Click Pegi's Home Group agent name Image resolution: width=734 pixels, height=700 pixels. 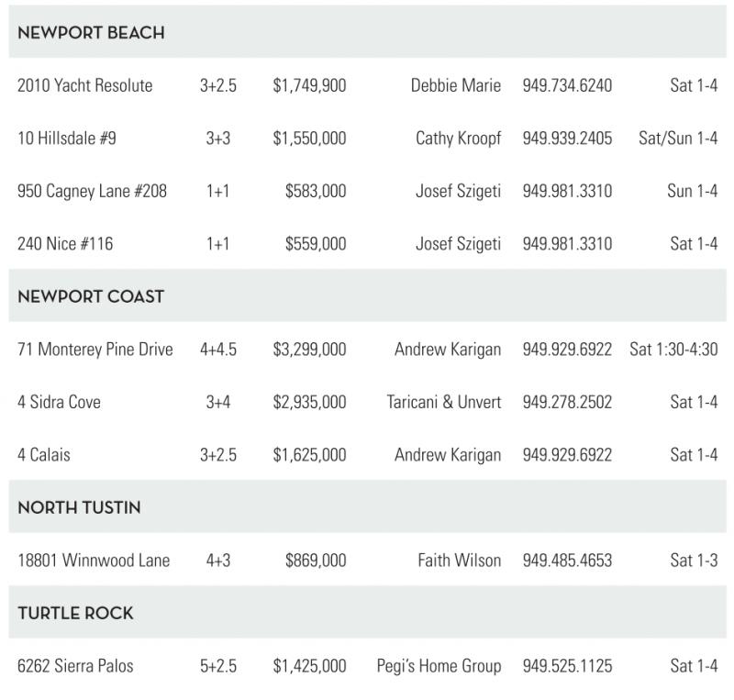pos(439,666)
